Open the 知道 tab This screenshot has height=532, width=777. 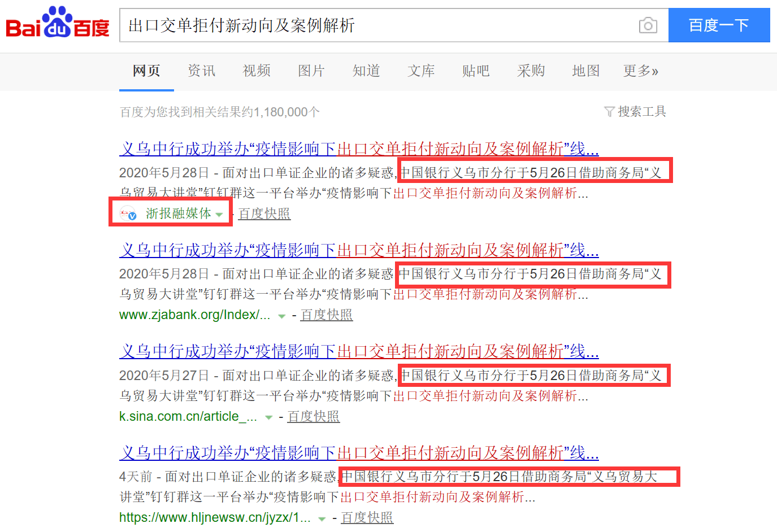[366, 71]
